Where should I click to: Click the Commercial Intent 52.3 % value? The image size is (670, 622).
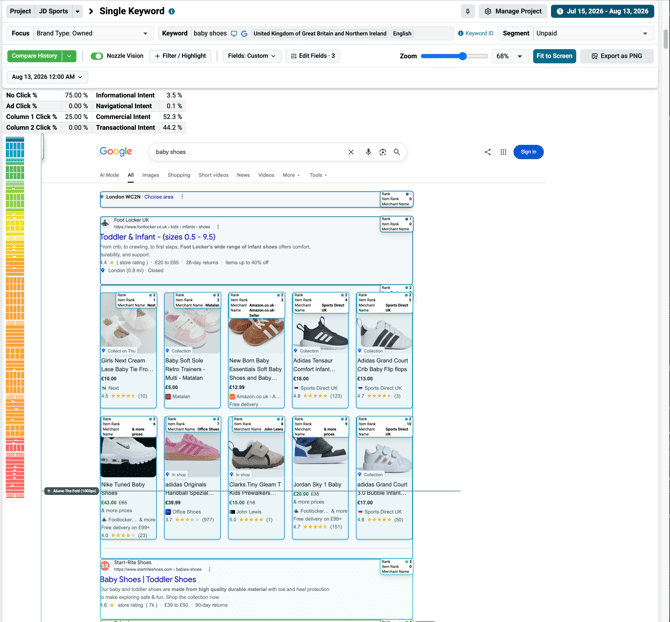(x=172, y=117)
